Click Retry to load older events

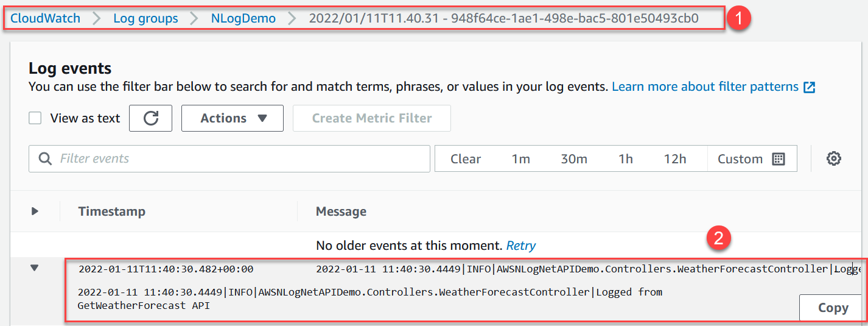(521, 246)
